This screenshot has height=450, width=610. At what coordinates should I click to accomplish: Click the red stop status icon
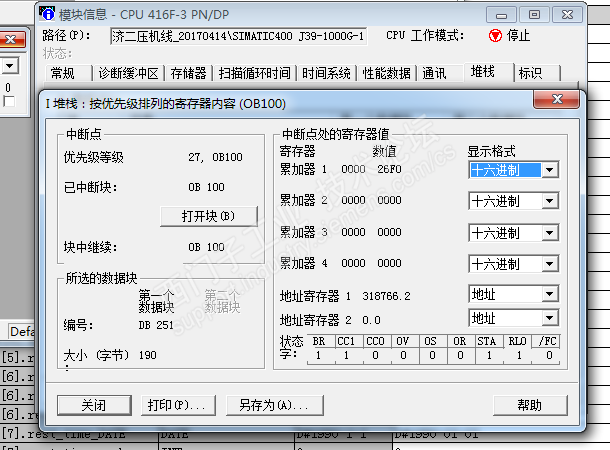pyautogui.click(x=495, y=36)
